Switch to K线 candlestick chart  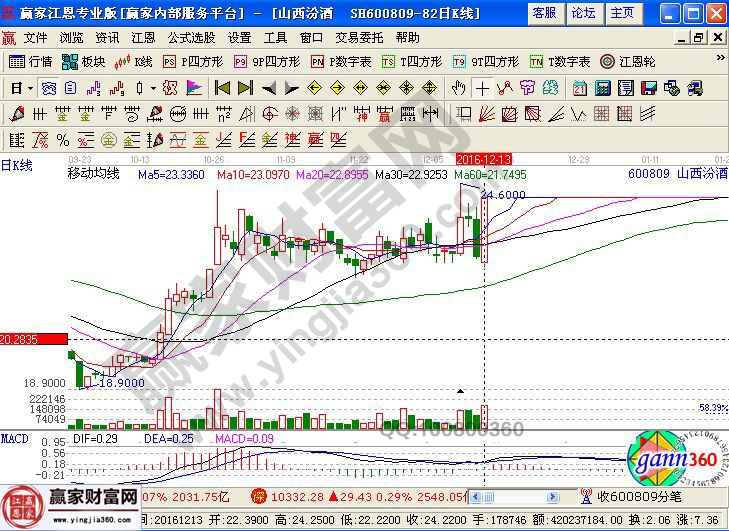point(134,61)
